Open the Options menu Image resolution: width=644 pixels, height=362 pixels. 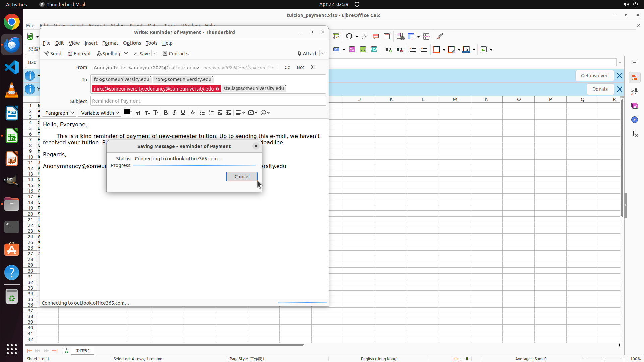[132, 43]
